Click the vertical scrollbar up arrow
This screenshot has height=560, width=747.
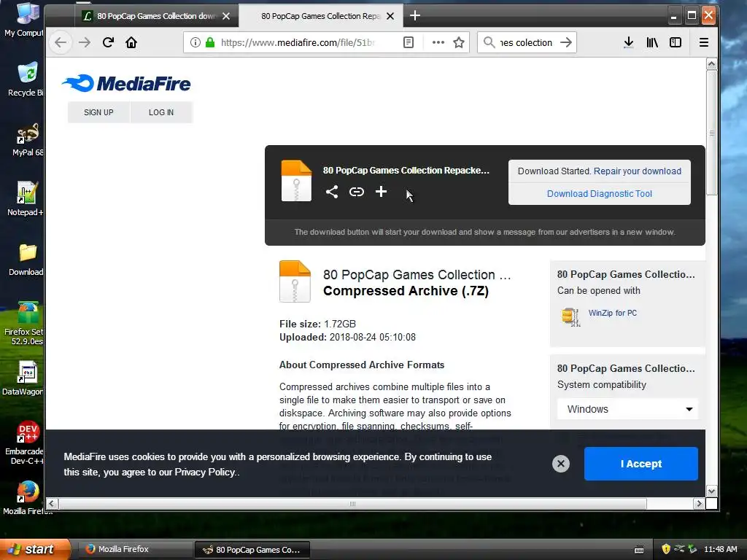point(711,64)
